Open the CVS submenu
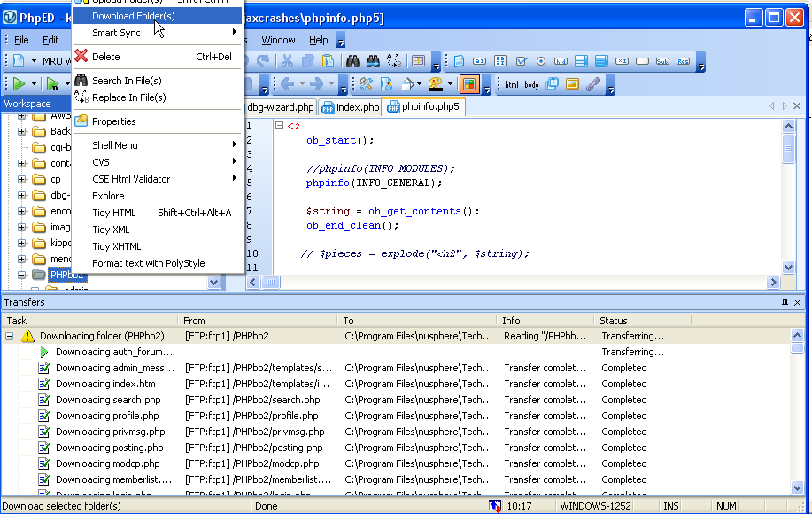The height and width of the screenshot is (514, 812). pyautogui.click(x=158, y=162)
